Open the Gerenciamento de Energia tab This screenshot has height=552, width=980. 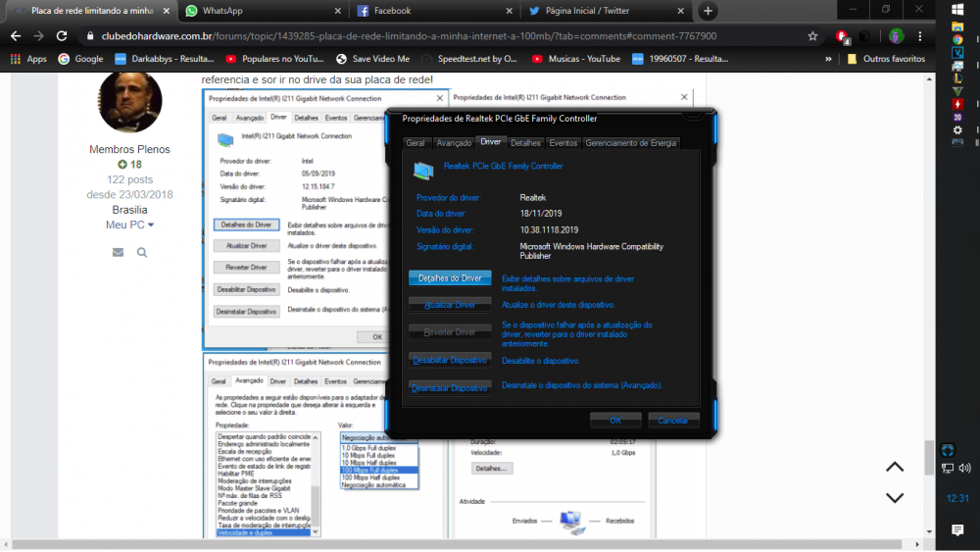coord(631,143)
